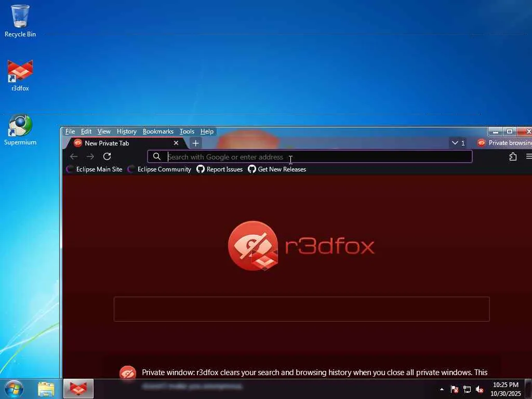The image size is (532, 399).
Task: Open a new tab with plus button
Action: 195,143
